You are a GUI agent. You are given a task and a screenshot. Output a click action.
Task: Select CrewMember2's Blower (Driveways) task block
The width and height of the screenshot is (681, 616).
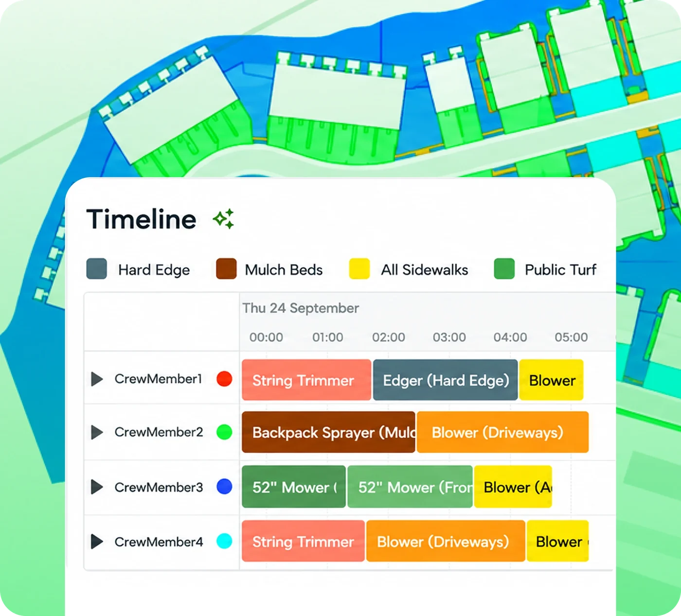point(503,432)
